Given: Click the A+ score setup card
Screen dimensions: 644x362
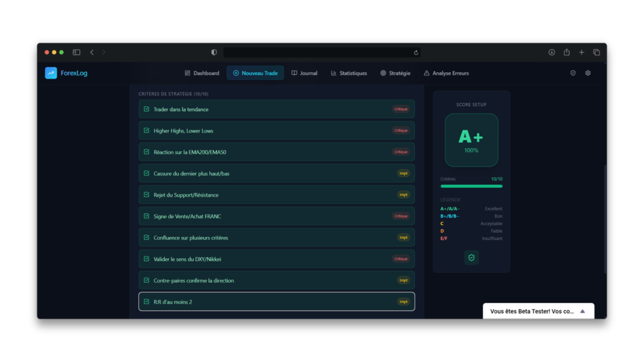Looking at the screenshot, I should tap(471, 140).
